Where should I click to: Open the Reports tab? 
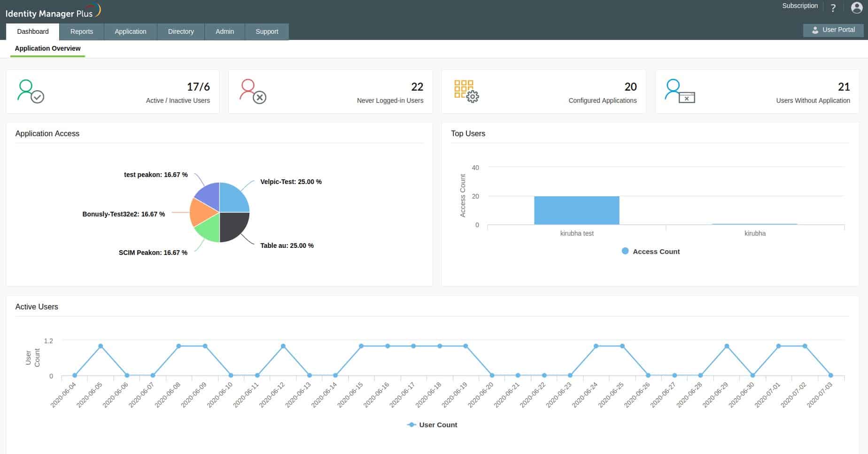tap(82, 31)
